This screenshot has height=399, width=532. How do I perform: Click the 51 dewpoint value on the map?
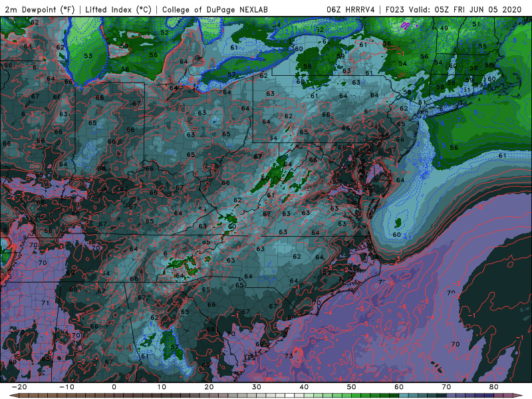[x=476, y=24]
